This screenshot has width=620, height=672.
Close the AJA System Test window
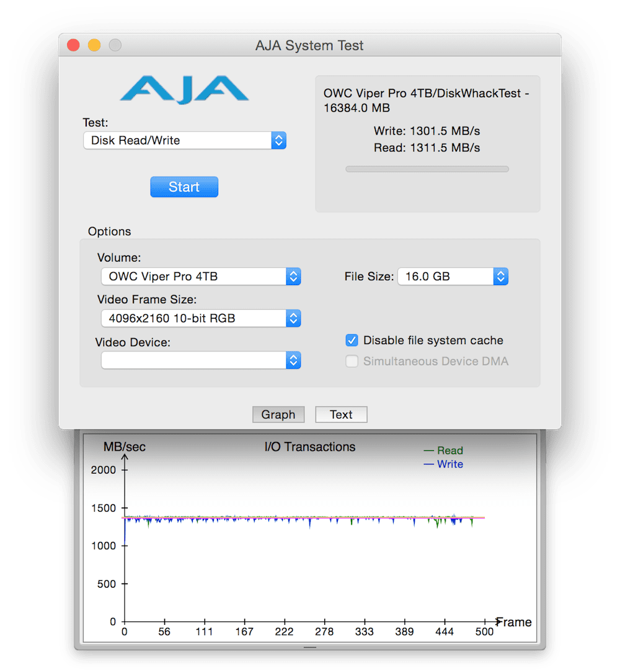(73, 45)
